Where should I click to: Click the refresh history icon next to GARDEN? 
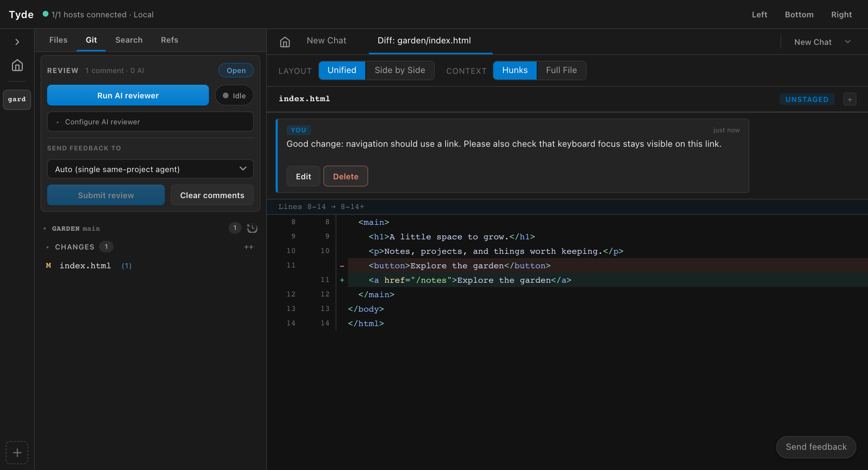252,228
